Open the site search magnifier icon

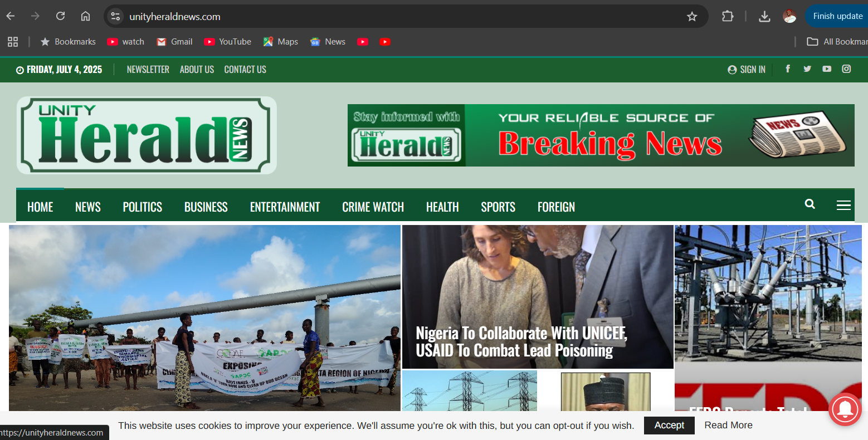pyautogui.click(x=810, y=204)
